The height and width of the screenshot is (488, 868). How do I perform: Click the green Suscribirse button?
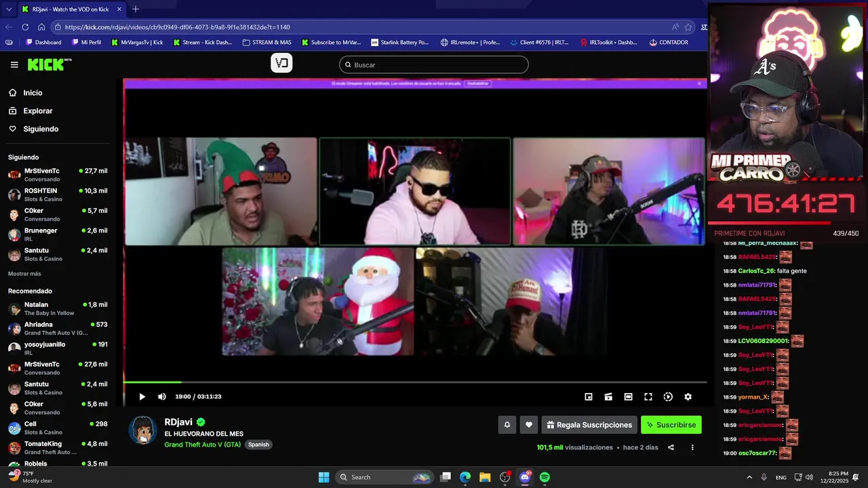[671, 425]
